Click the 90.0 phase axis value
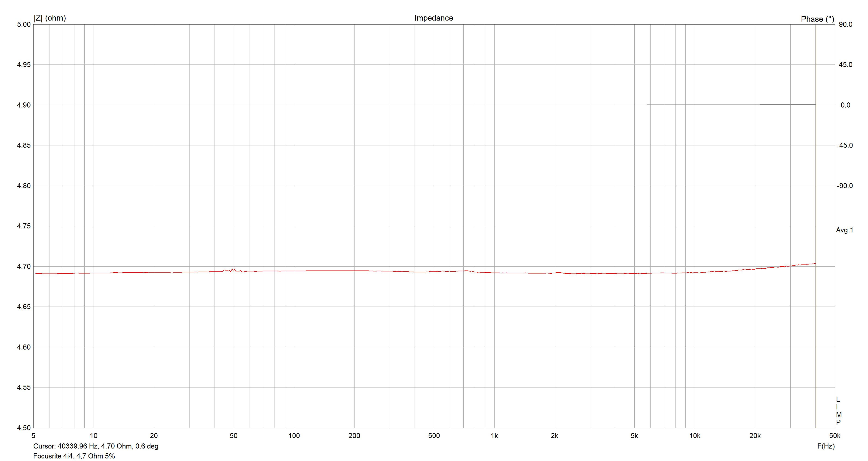 [845, 25]
